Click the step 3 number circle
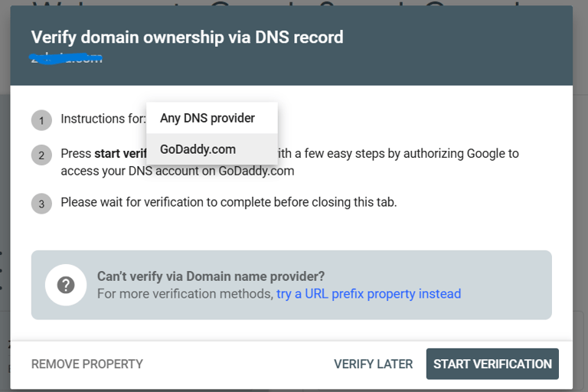 click(x=41, y=204)
